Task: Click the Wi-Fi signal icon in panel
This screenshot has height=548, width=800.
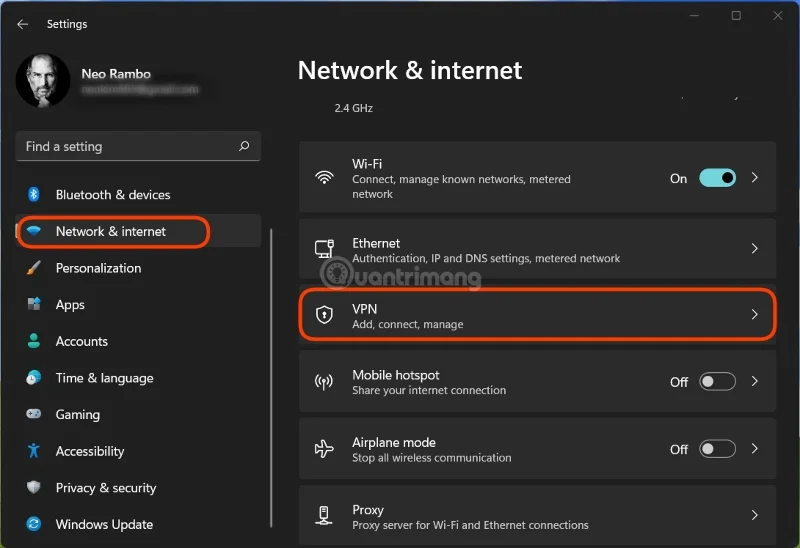Action: click(x=324, y=178)
